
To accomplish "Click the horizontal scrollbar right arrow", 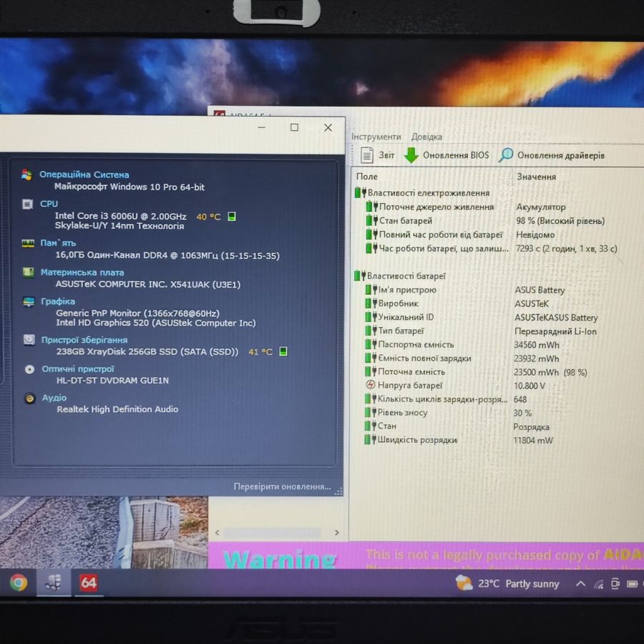I will tap(337, 532).
